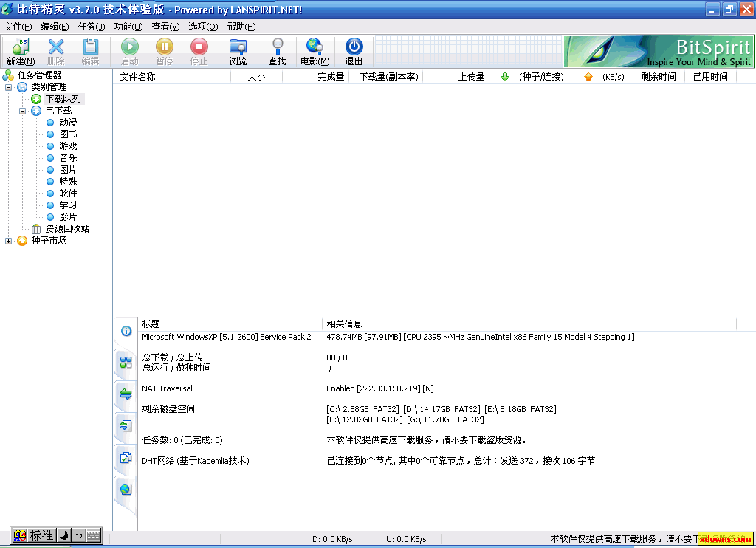Switch to the checked-document side tab

coord(126,458)
